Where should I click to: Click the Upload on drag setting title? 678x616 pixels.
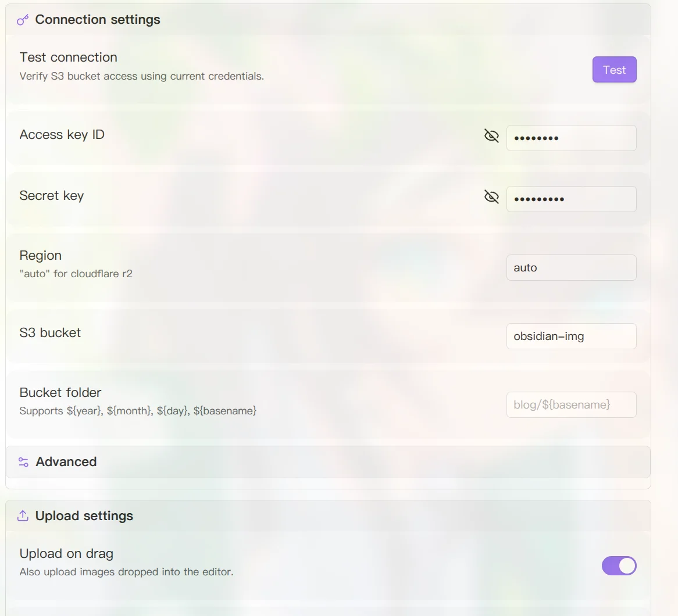pyautogui.click(x=66, y=553)
